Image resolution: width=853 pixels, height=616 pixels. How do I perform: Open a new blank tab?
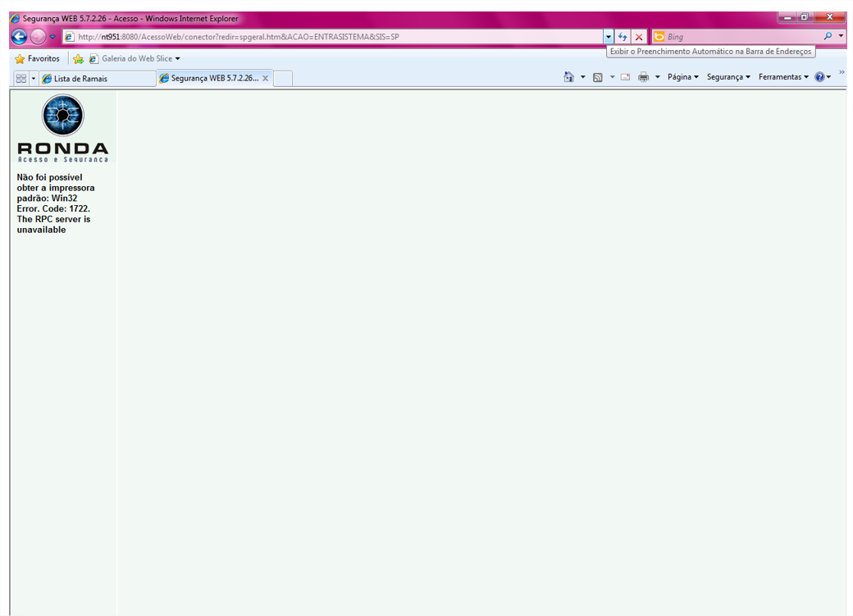[x=283, y=79]
